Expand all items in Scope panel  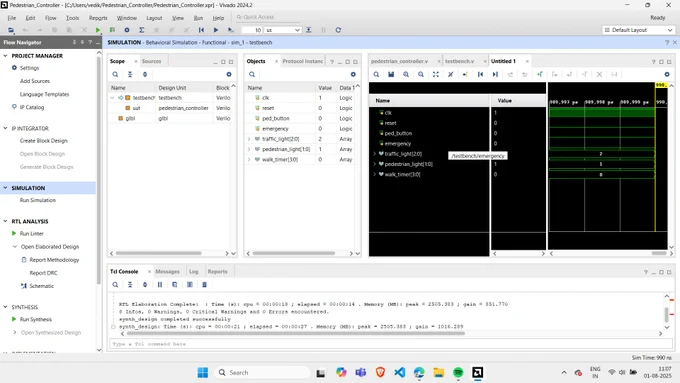coord(145,74)
